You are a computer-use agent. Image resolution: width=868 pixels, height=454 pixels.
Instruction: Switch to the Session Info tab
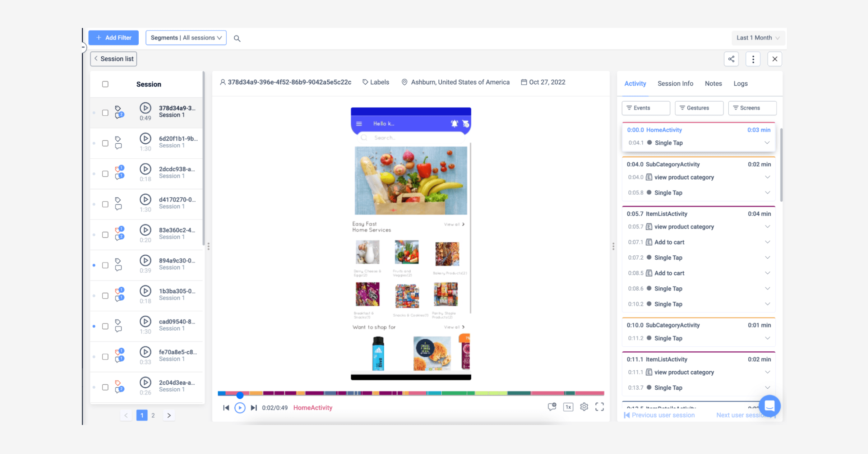pos(675,83)
